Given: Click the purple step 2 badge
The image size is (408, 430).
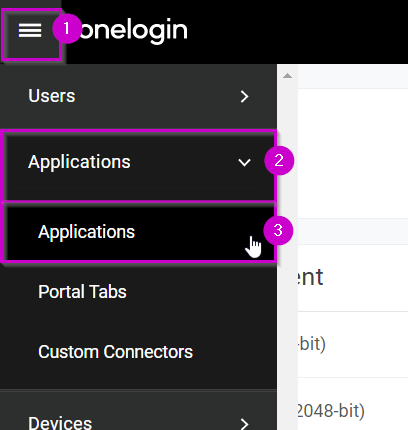Looking at the screenshot, I should [279, 160].
